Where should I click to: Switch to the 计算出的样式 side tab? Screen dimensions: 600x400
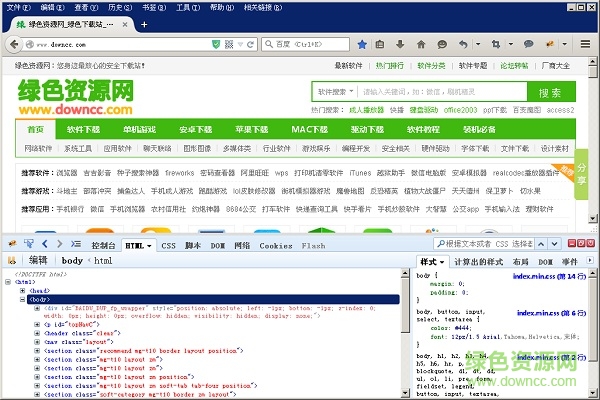point(478,262)
